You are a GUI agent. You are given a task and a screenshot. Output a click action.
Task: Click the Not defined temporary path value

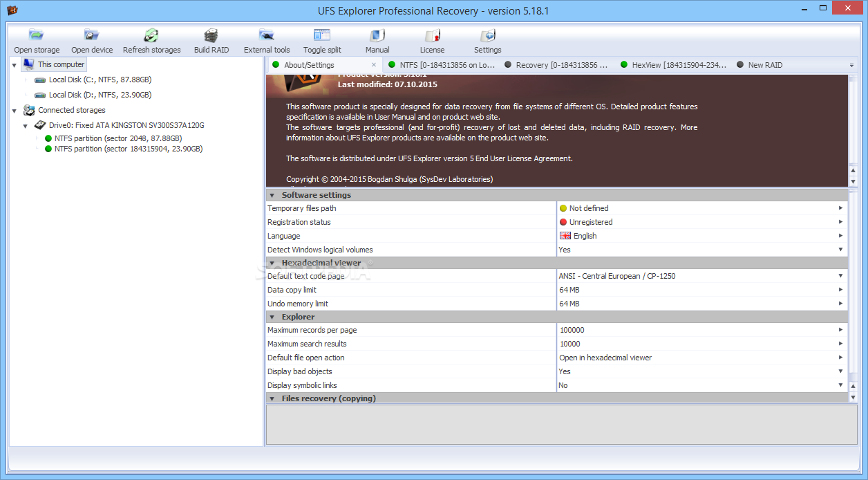(x=589, y=208)
